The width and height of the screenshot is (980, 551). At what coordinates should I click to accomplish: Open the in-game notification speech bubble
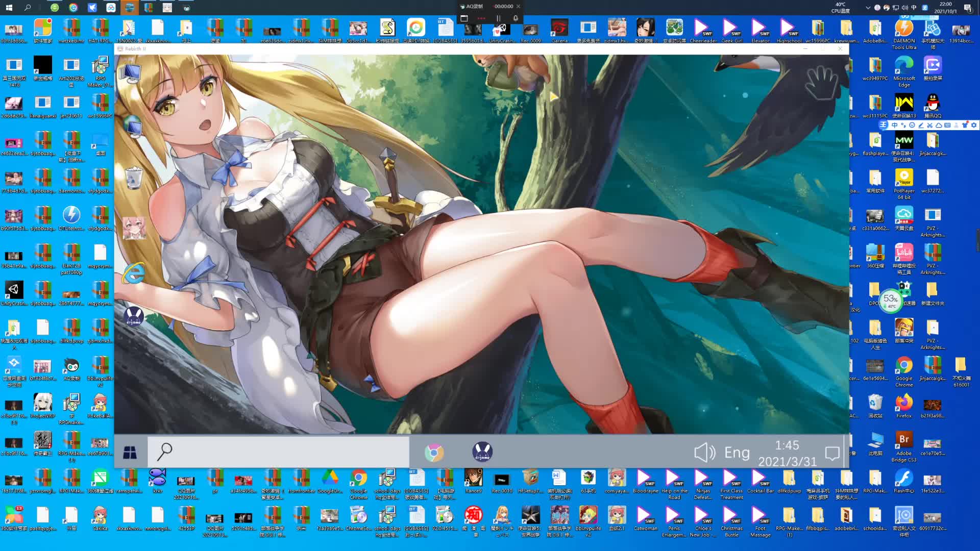832,453
